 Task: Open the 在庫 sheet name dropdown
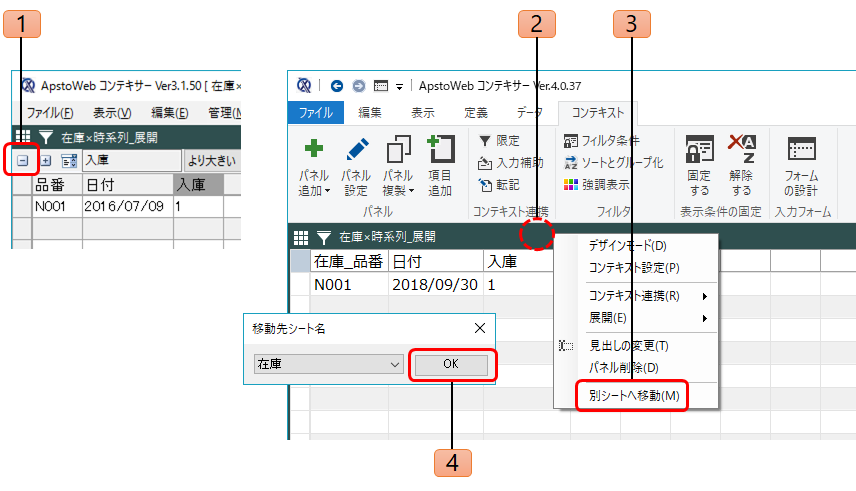[x=329, y=364]
